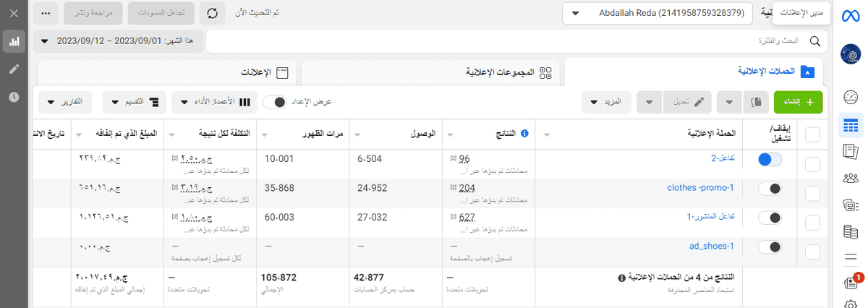Image resolution: width=868 pixels, height=308 pixels.
Task: Toggle the clothes -promo-1 campaign switch
Action: (x=770, y=189)
